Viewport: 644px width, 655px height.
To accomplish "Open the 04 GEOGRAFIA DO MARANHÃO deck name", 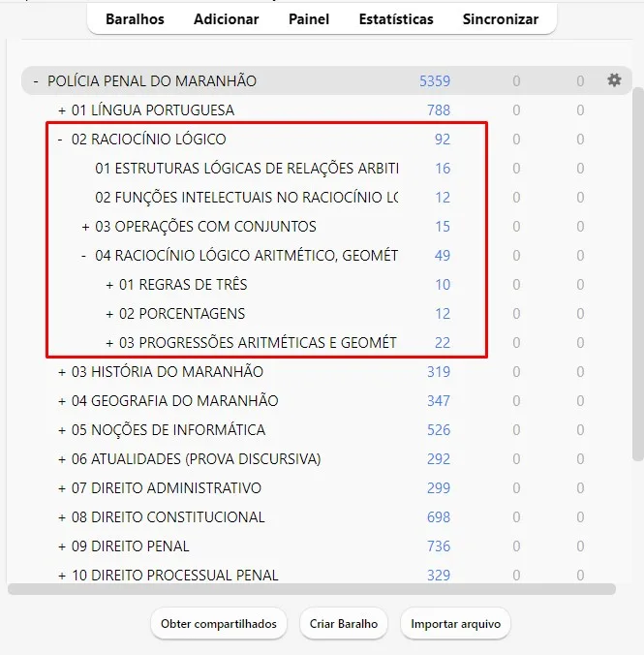I will [174, 401].
